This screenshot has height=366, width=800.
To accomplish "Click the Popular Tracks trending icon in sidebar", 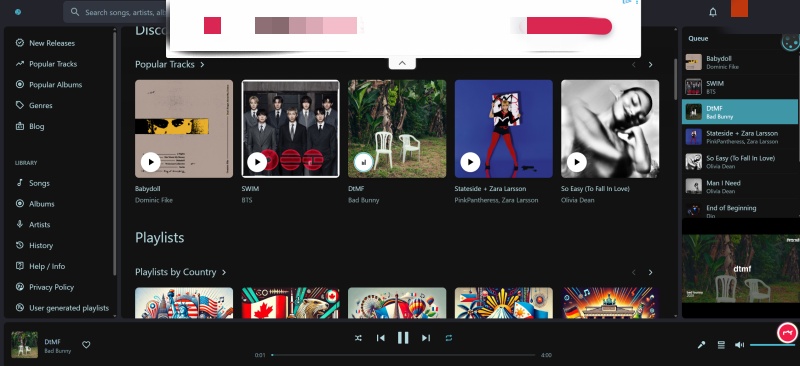I will coord(20,64).
